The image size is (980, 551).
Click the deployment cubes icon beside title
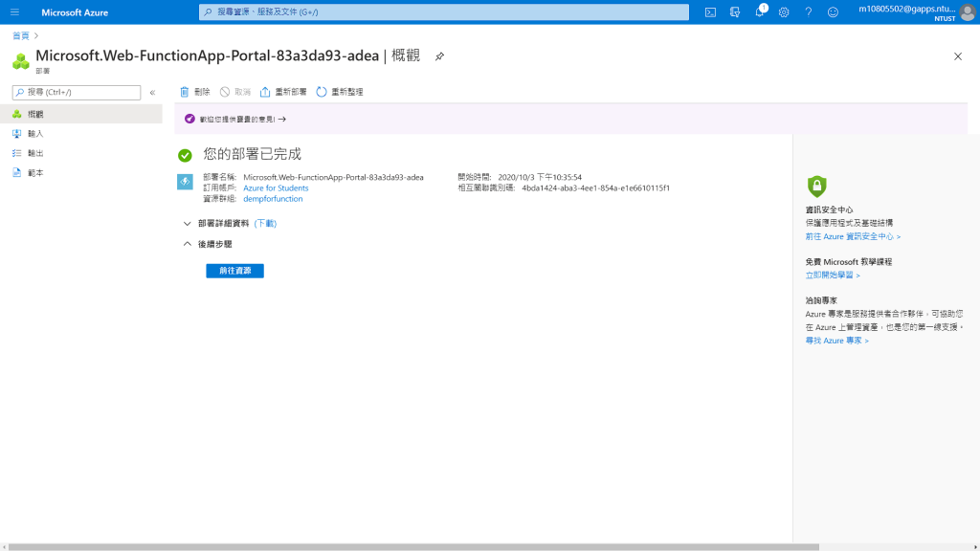pos(21,61)
